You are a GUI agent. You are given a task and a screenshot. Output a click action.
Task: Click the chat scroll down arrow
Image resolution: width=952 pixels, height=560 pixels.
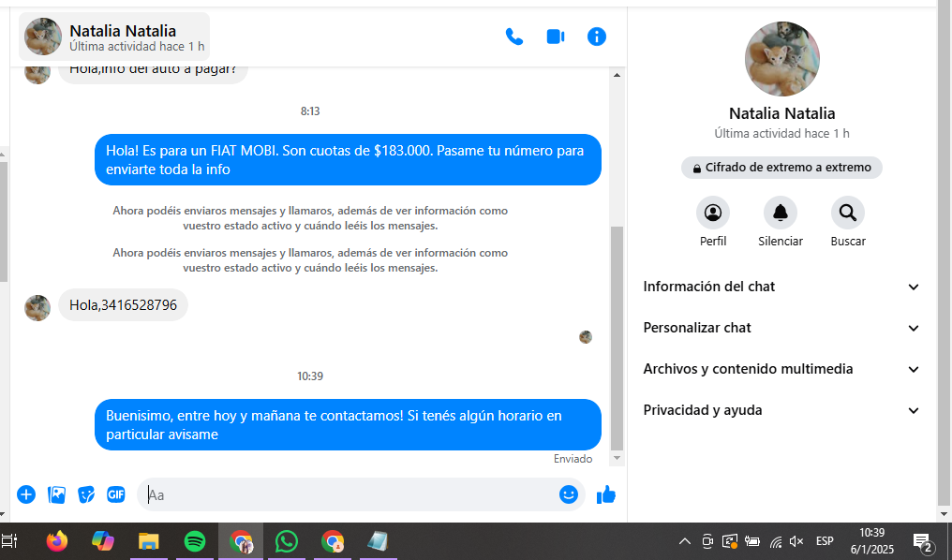pos(617,458)
